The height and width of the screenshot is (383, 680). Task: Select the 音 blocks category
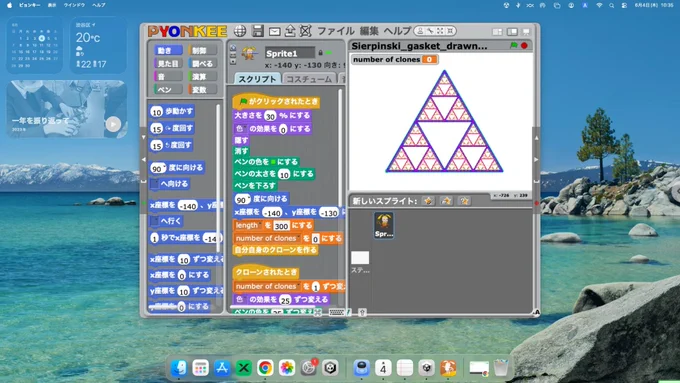168,76
